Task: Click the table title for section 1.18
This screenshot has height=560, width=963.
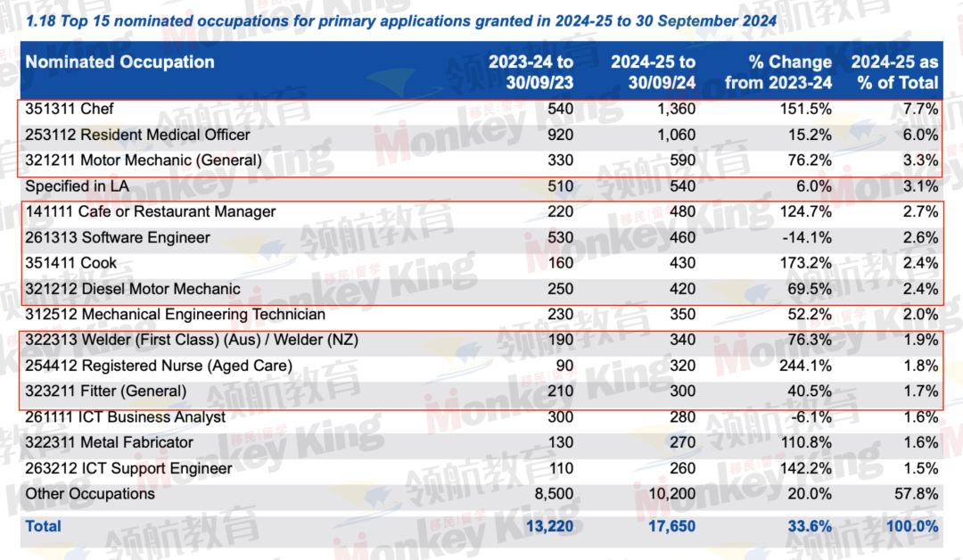Action: (401, 21)
